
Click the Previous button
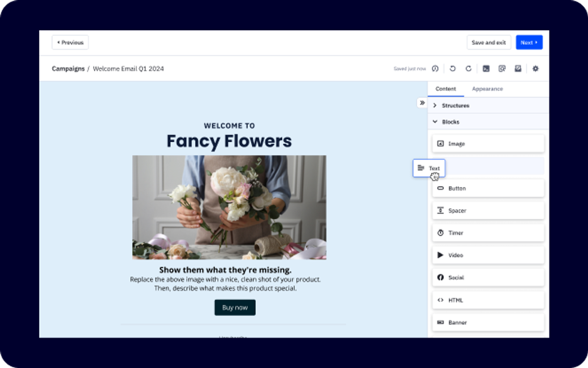(70, 43)
